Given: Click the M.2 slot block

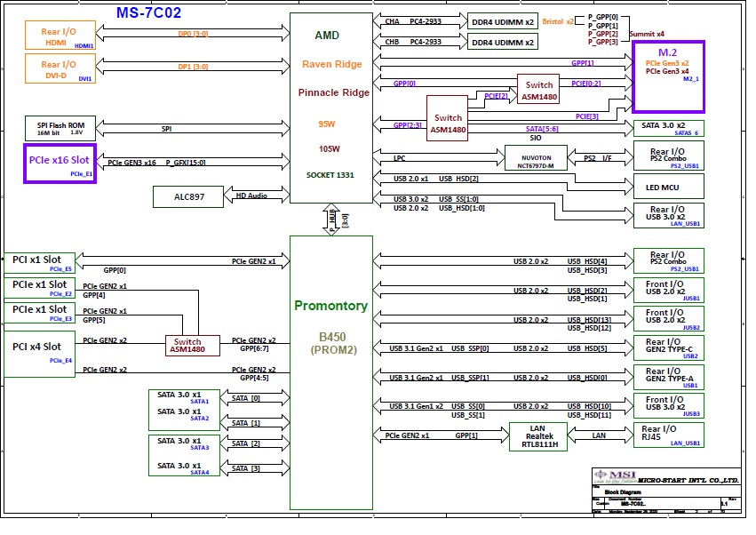Looking at the screenshot, I should pos(668,77).
